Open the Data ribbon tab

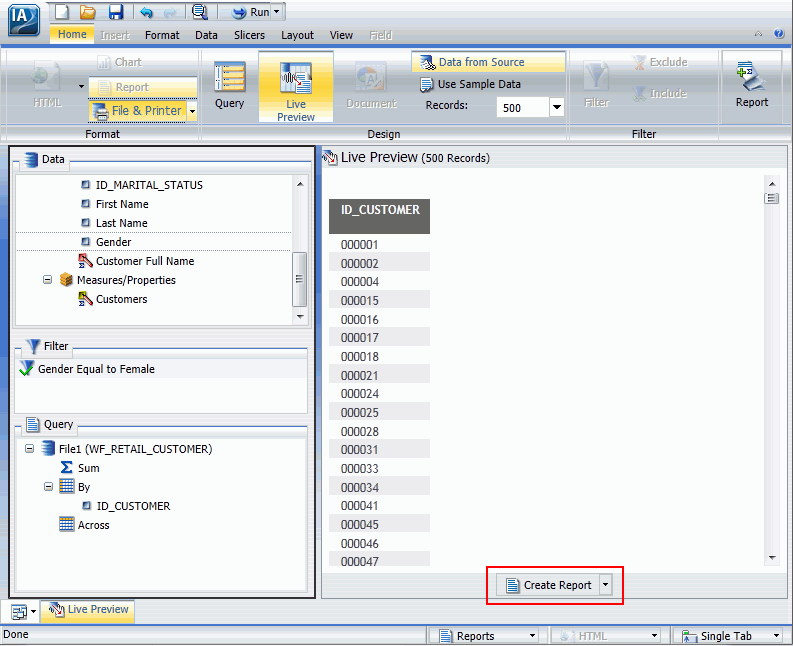[x=206, y=35]
